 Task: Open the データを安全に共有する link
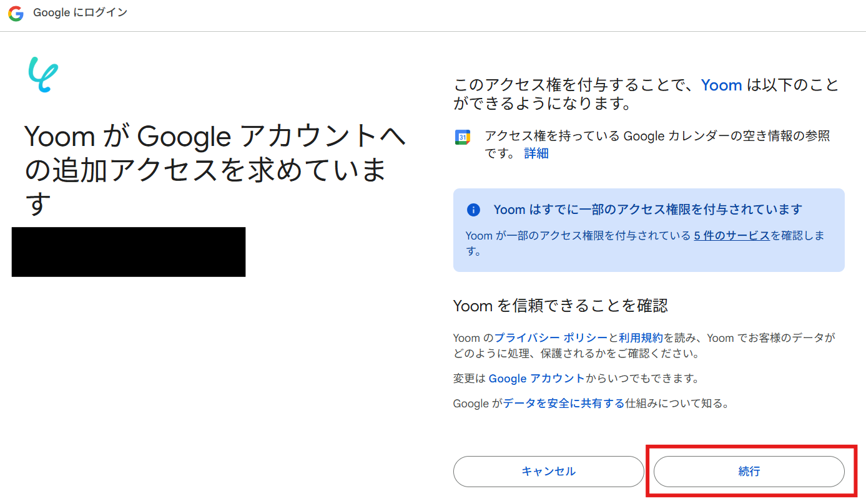tap(564, 404)
